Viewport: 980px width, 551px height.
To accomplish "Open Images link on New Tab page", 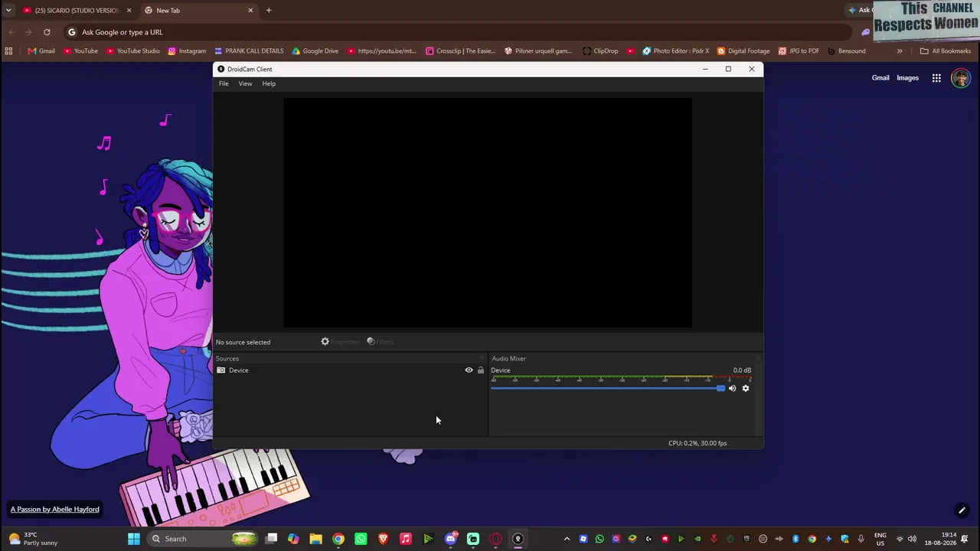I will tap(907, 78).
